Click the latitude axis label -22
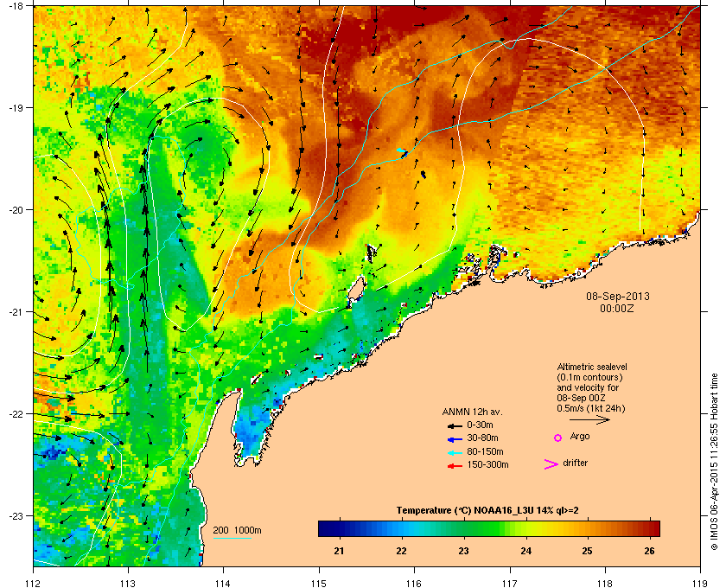The height and width of the screenshot is (588, 726). [15, 413]
